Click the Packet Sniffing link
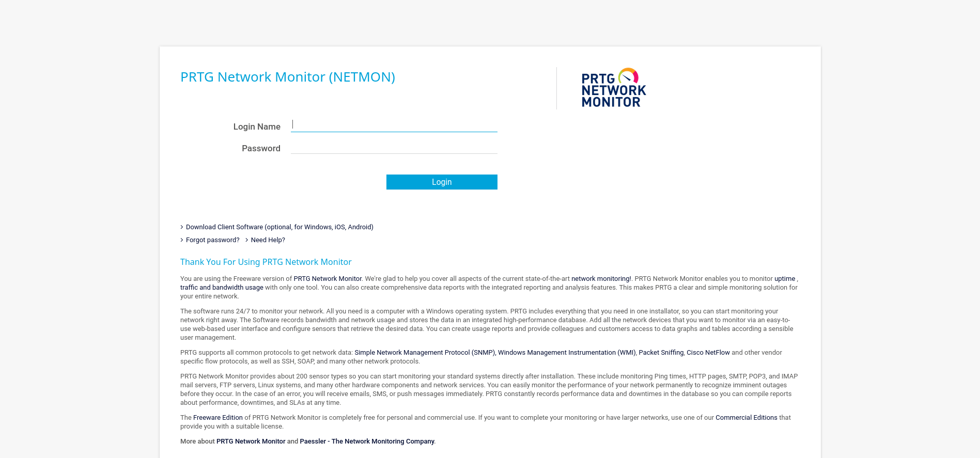Image resolution: width=980 pixels, height=458 pixels. pos(661,352)
